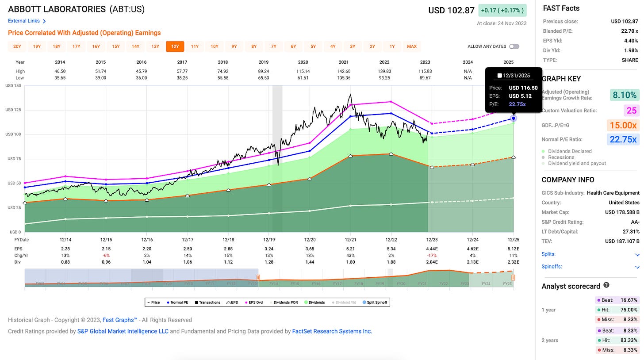Select the 20Y time range tab

coord(17,46)
